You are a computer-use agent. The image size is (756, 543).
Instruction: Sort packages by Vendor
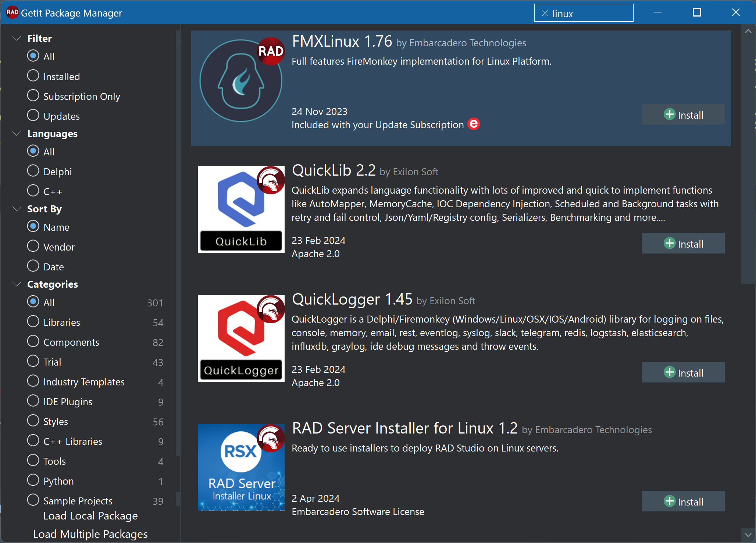tap(33, 246)
